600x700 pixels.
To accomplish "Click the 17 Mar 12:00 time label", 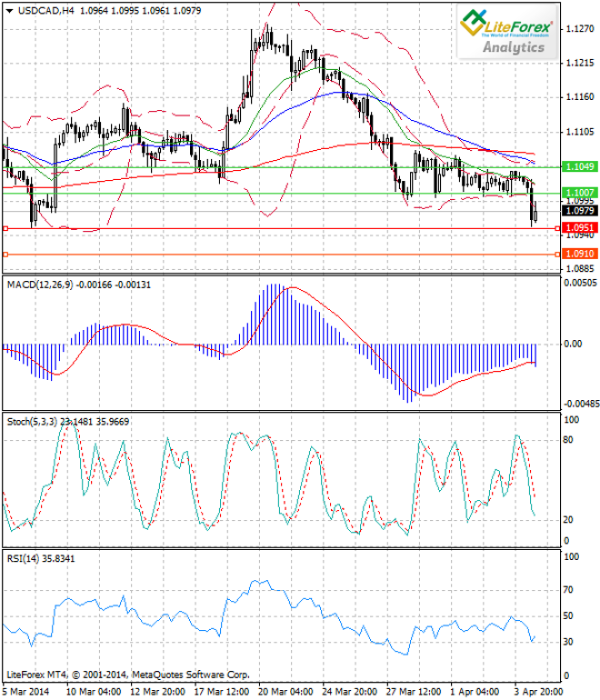I will tap(222, 692).
